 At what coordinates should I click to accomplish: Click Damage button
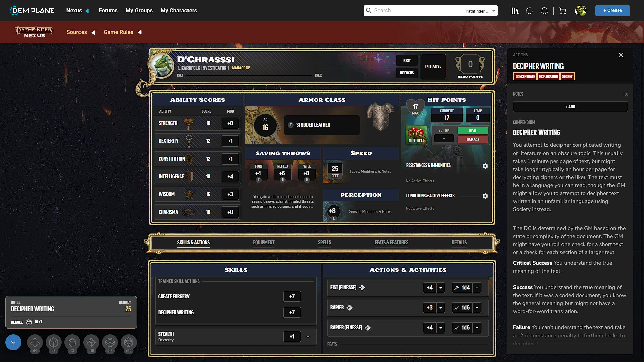click(x=472, y=139)
